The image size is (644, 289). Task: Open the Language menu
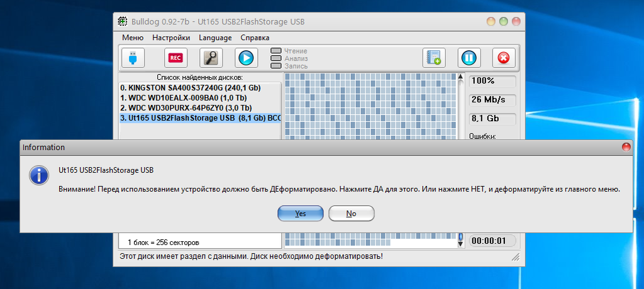pyautogui.click(x=215, y=38)
